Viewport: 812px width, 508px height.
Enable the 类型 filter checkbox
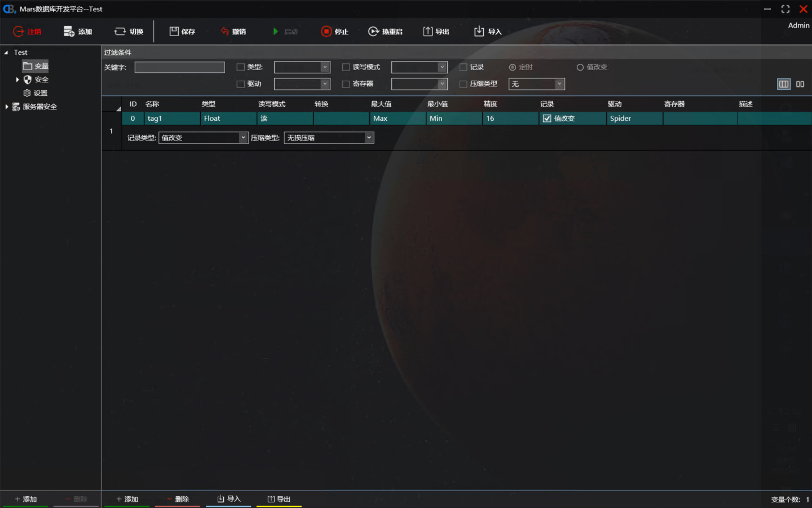click(x=241, y=67)
